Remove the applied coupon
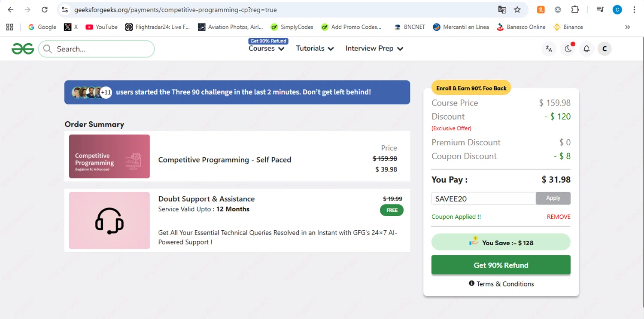This screenshot has height=319, width=644. (x=559, y=217)
